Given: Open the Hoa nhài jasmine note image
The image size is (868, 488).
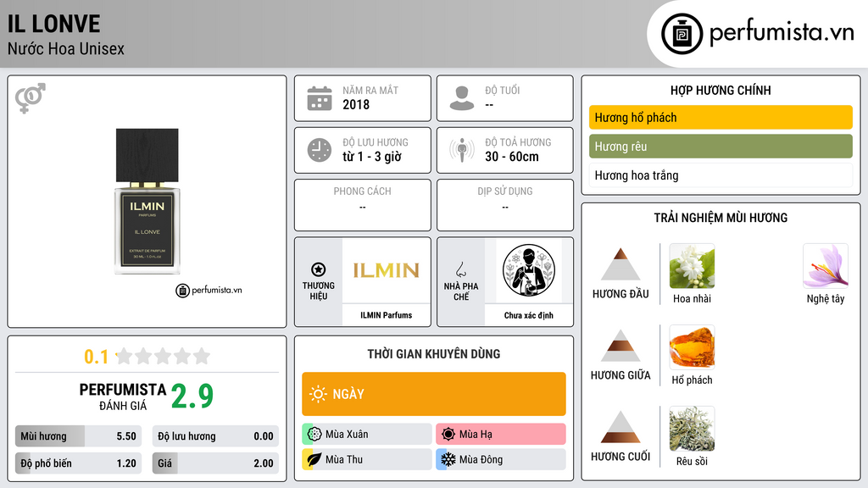Looking at the screenshot, I should coord(692,266).
